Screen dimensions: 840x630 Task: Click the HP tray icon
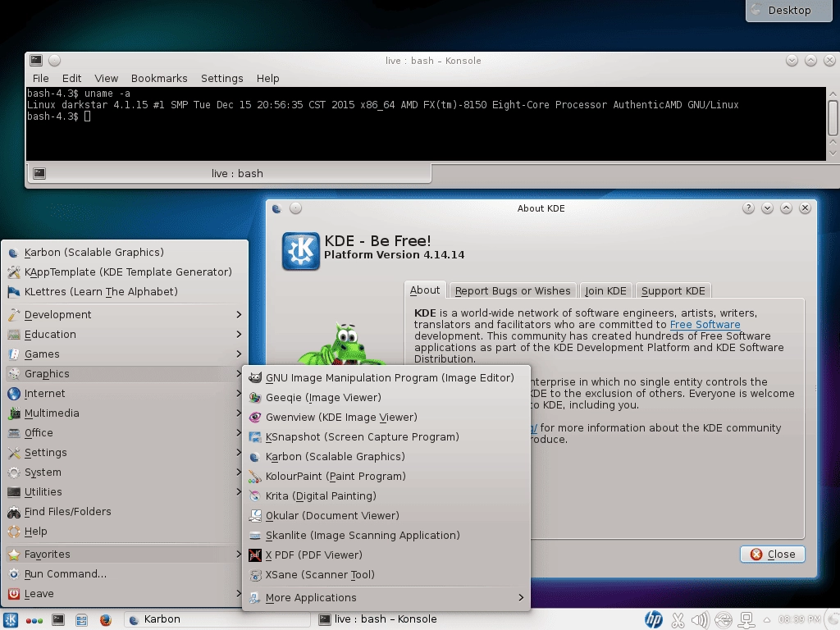(654, 620)
